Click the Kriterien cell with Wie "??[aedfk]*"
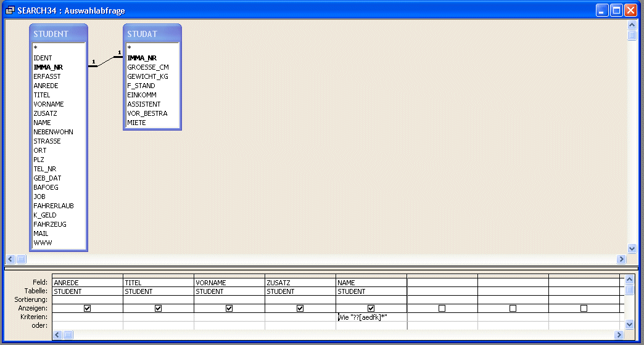 (x=371, y=317)
